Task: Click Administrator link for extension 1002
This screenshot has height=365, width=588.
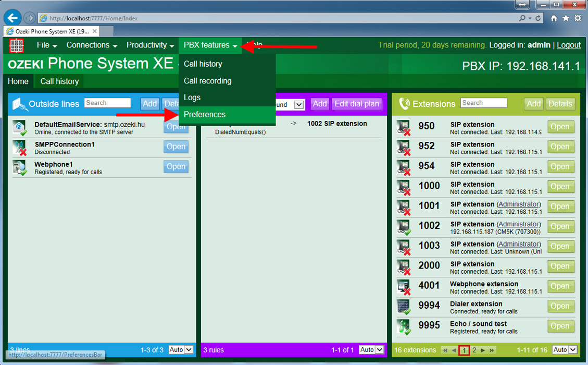Action: click(519, 224)
